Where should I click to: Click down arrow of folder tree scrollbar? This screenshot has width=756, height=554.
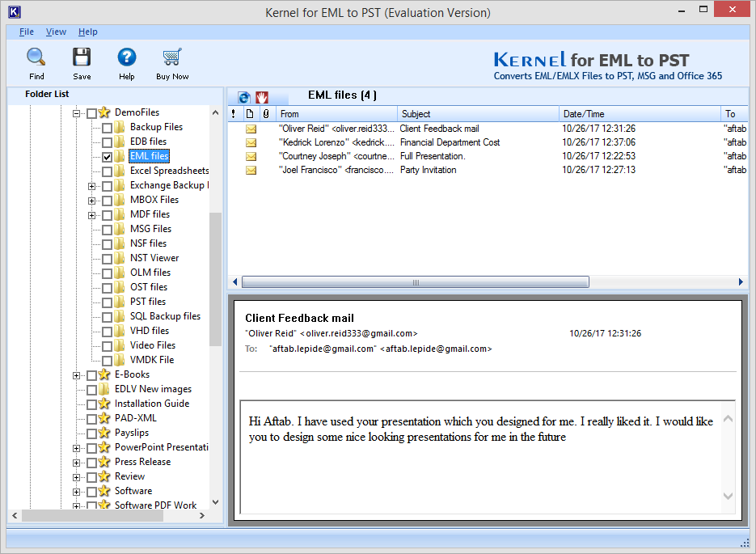[x=216, y=502]
